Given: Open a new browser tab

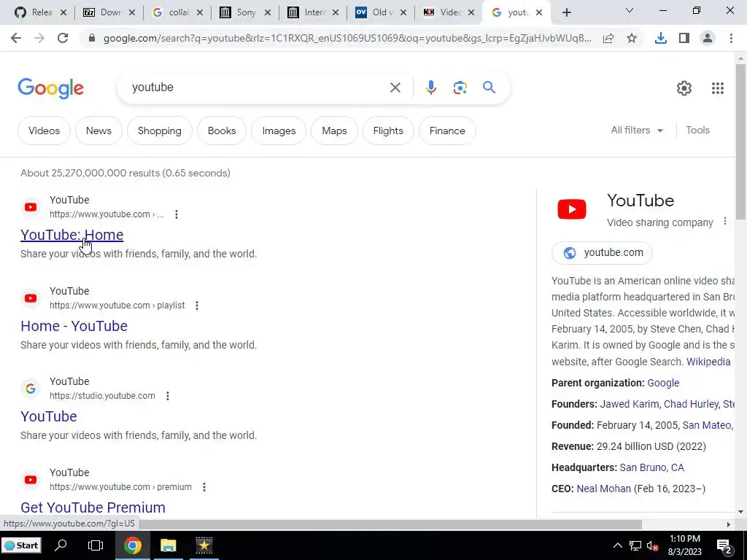Looking at the screenshot, I should pos(566,13).
